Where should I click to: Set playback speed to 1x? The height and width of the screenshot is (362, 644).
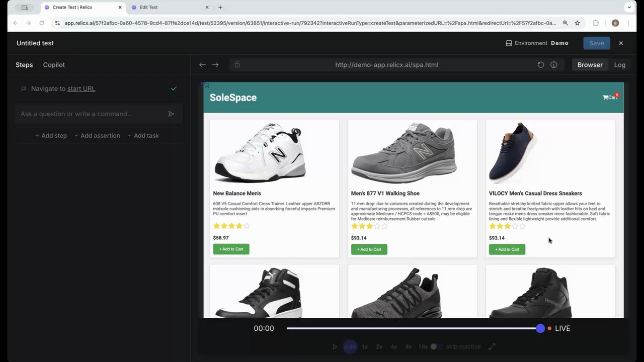pos(365,346)
